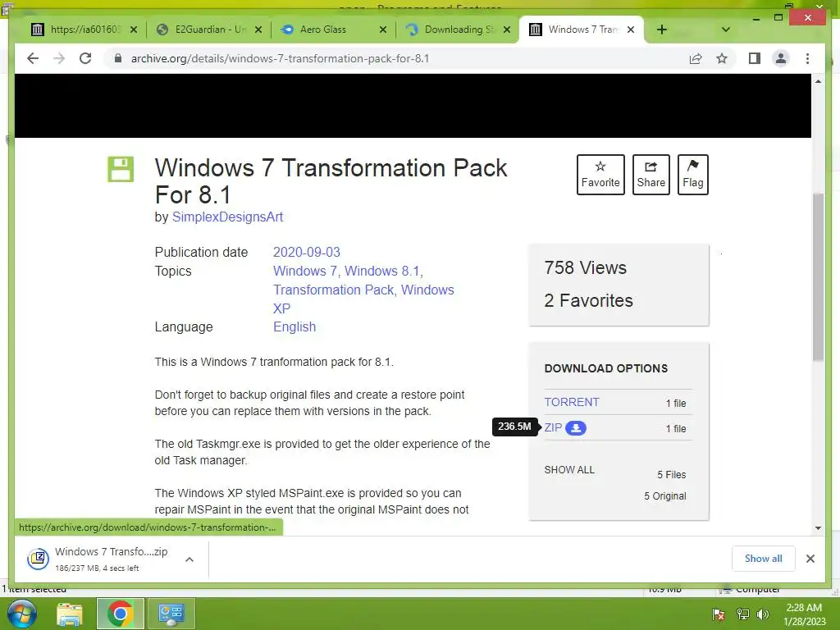Click the Share button
840x630 pixels.
coord(651,175)
